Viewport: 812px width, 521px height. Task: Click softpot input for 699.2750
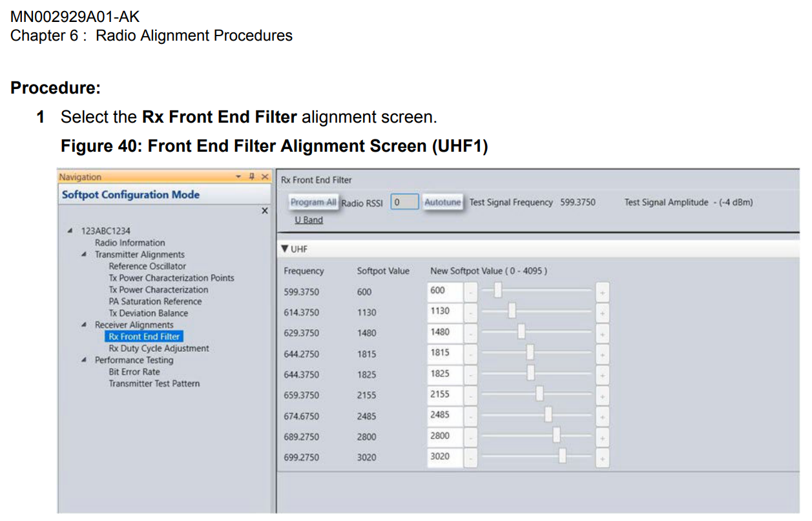(x=445, y=457)
